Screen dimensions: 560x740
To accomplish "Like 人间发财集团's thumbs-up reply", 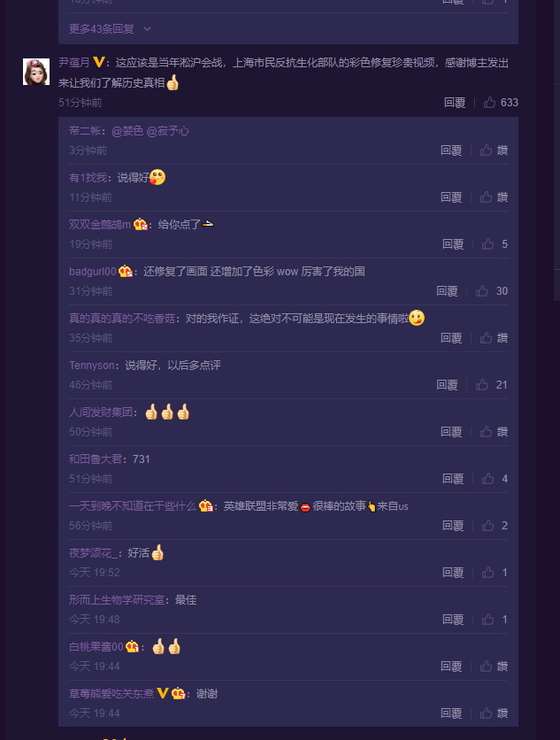I will click(486, 432).
